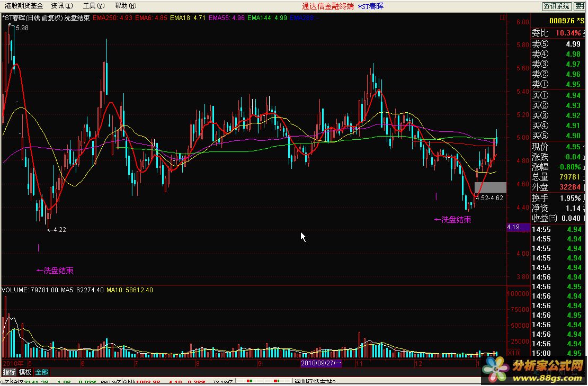Open the 港股期货基金 menu
The image size is (588, 386).
pos(24,6)
